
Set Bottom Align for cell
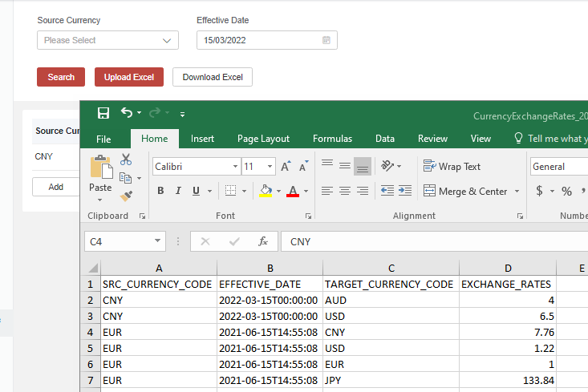pyautogui.click(x=363, y=166)
